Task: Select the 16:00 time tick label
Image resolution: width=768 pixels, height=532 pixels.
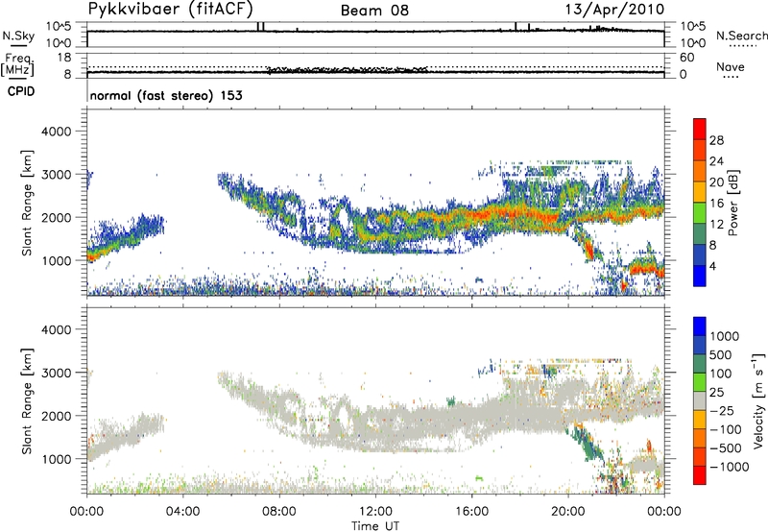Action: point(471,512)
